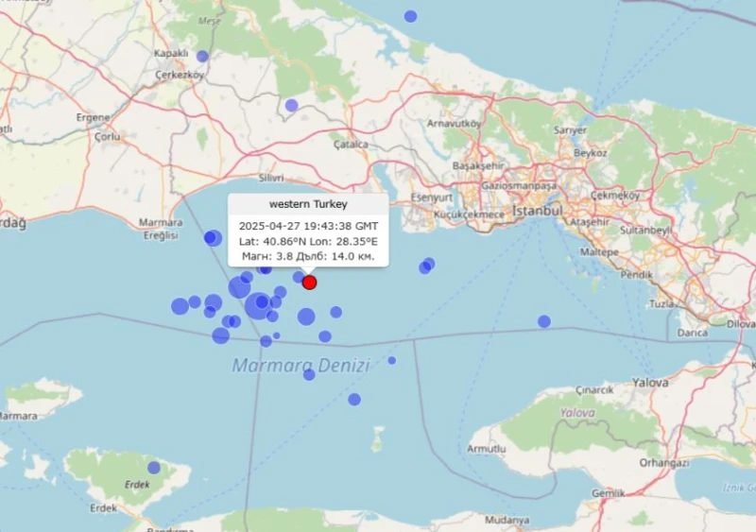The width and height of the screenshot is (756, 532).
Task: Click the Gemlik label
Action: [608, 493]
